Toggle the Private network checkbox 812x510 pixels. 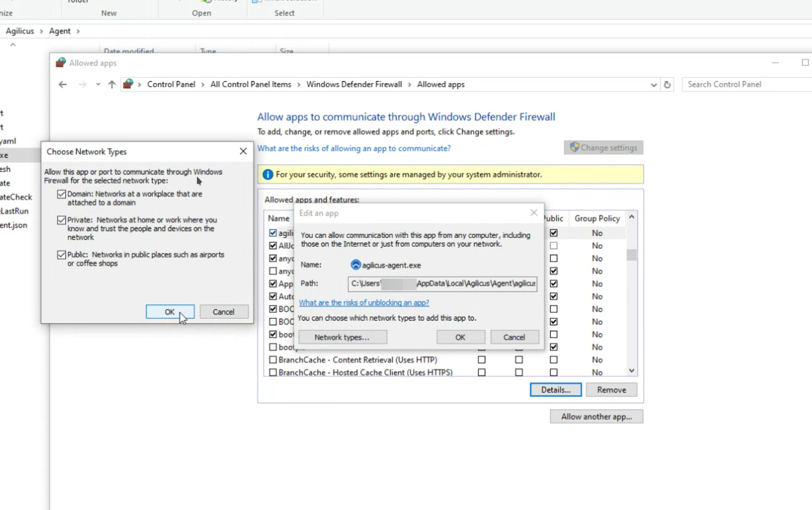(61, 220)
